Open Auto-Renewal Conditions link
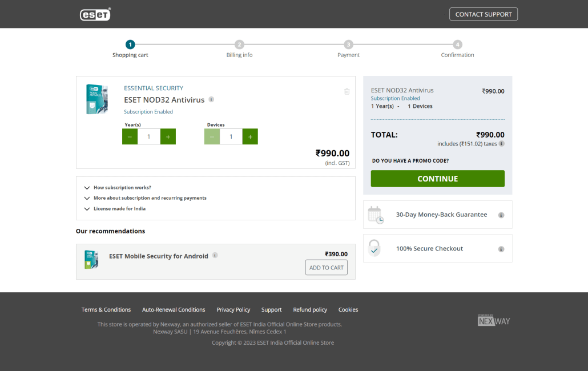 (174, 309)
